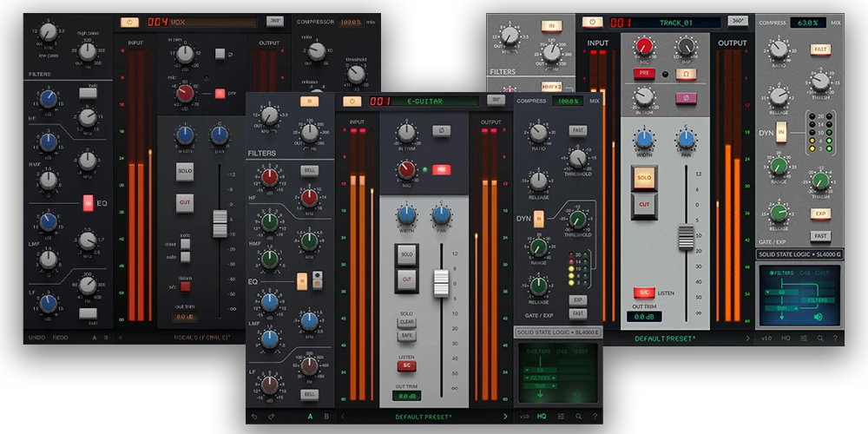The height and width of the screenshot is (434, 868).
Task: Toggle filters IN button in E-GUITAR plugin
Action: pos(310,102)
